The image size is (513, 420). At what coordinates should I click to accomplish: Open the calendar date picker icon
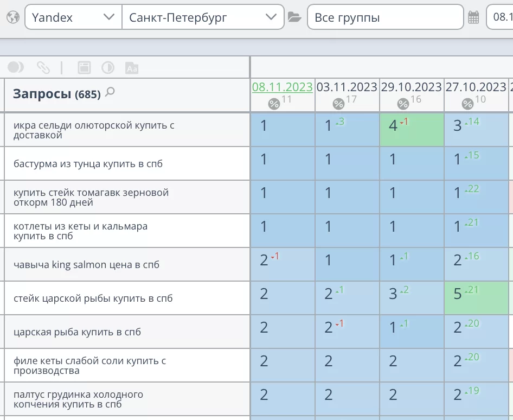pos(473,17)
